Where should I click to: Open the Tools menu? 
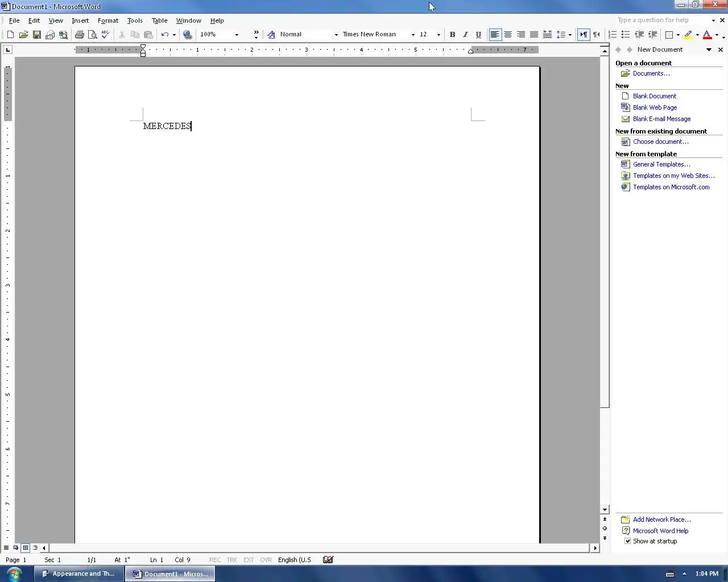point(135,20)
